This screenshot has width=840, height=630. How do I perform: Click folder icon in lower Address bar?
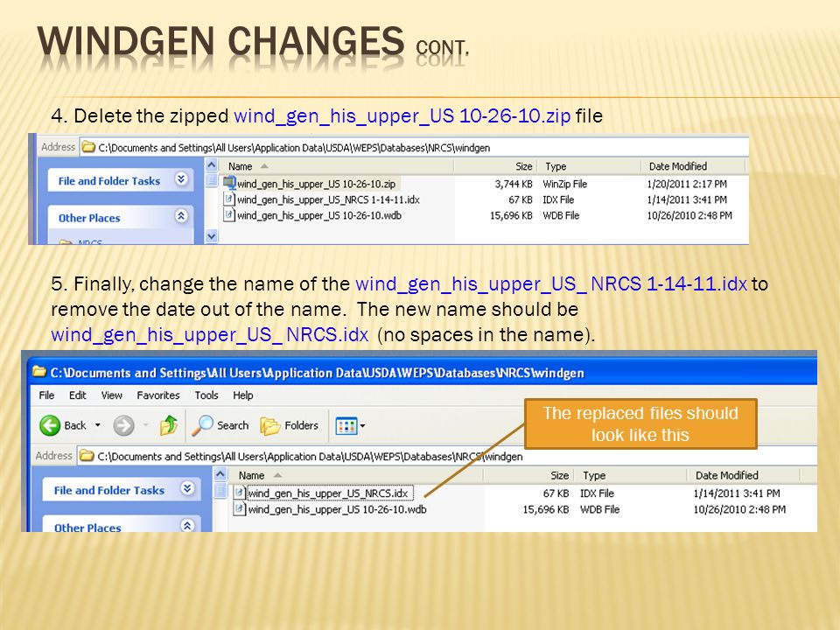(x=87, y=456)
